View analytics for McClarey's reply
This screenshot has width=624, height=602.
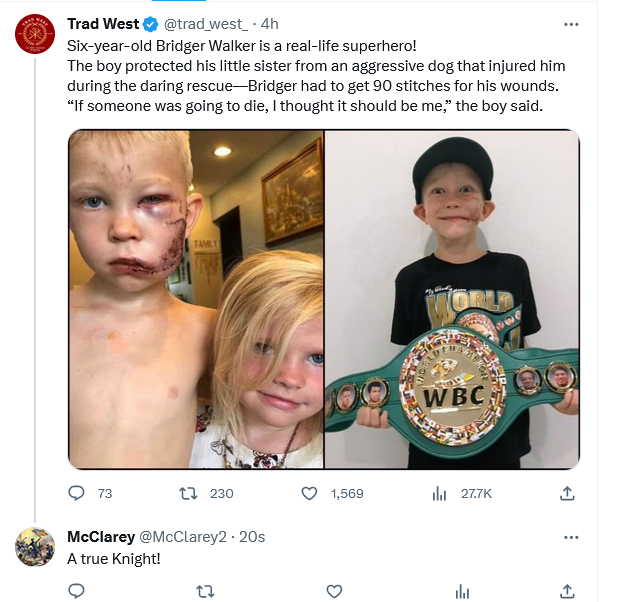coord(462,591)
